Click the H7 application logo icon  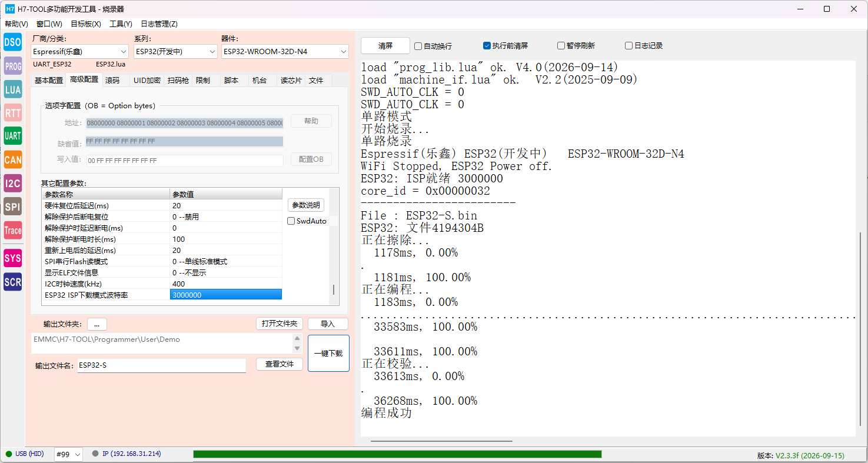9,9
